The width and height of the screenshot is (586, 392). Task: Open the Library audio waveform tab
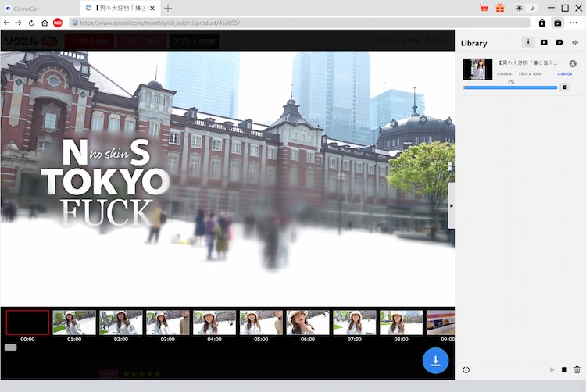[x=575, y=42]
